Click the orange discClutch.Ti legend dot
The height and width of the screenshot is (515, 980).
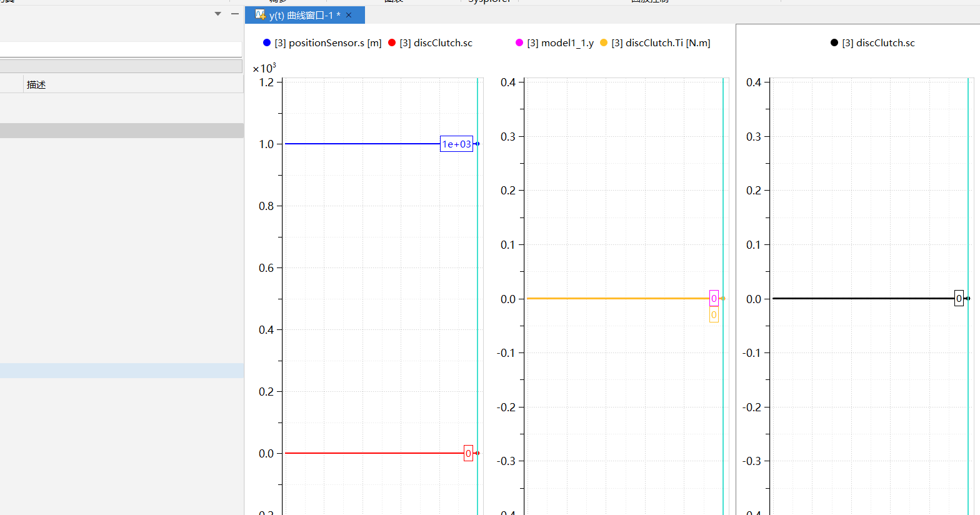coord(604,42)
